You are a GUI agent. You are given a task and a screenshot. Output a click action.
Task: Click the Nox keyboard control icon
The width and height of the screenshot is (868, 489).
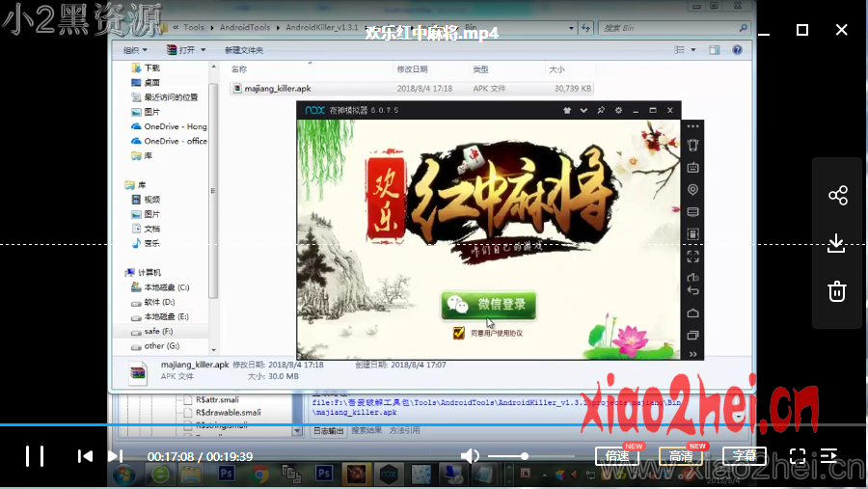pos(692,167)
